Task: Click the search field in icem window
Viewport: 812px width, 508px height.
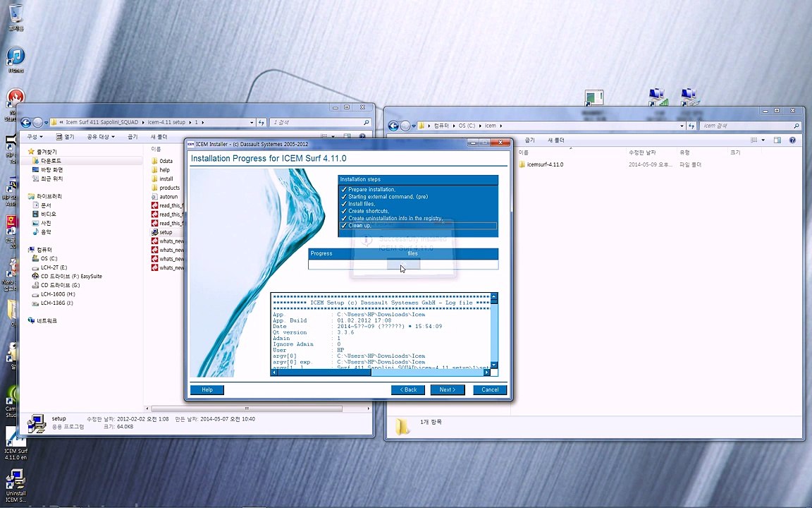Action: [750, 126]
